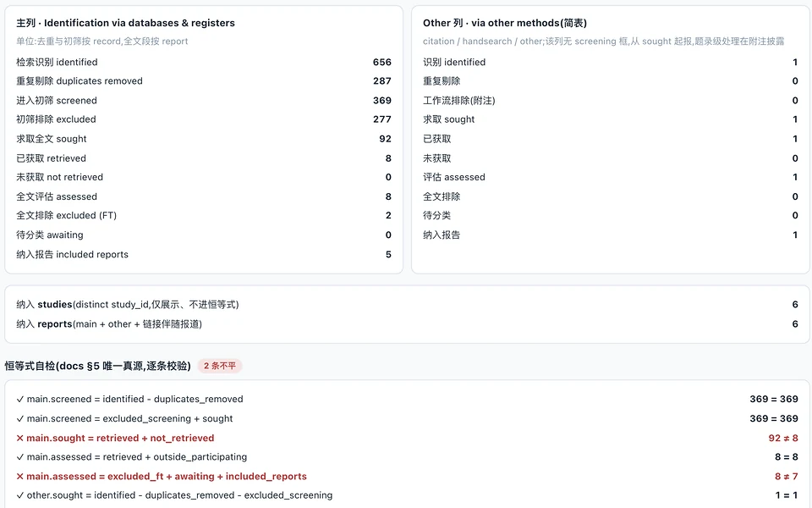This screenshot has height=508, width=812.
Task: Select '纳入报告 included reports' label
Action: coord(72,255)
